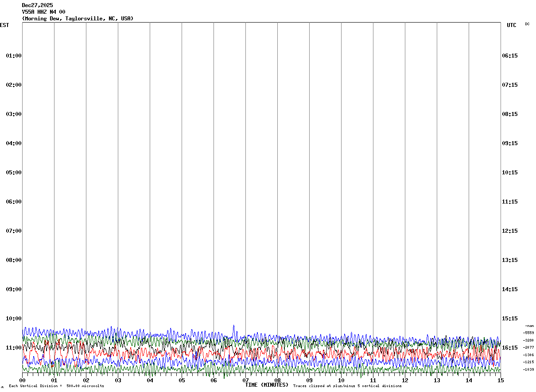Click the UTC time label "11:15"
The width and height of the screenshot is (536, 392).
pos(510,202)
